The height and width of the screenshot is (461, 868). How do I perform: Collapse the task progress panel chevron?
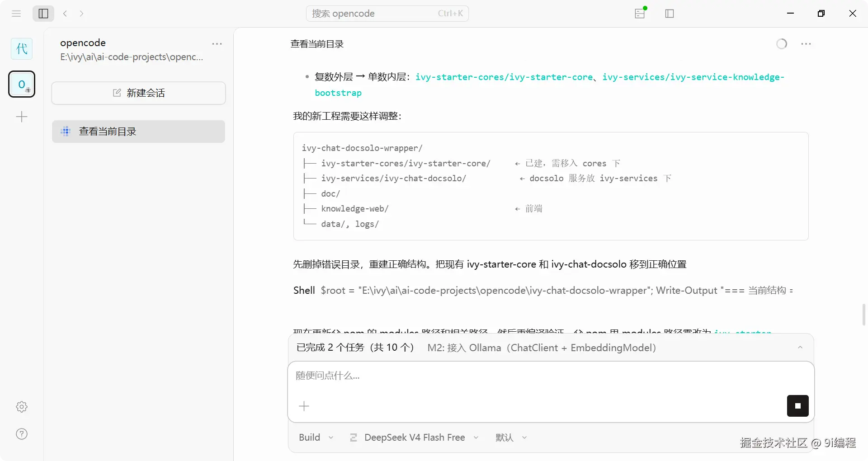point(800,348)
